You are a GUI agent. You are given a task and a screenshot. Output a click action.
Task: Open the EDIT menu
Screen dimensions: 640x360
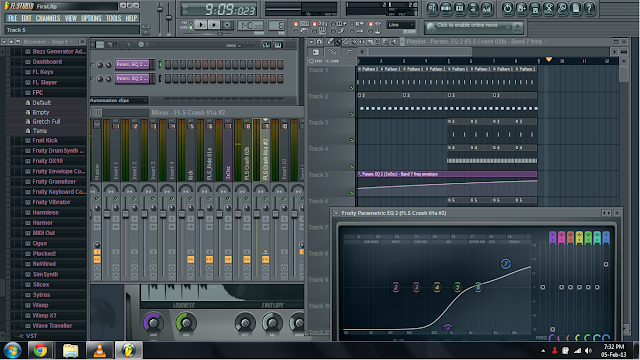coord(27,18)
